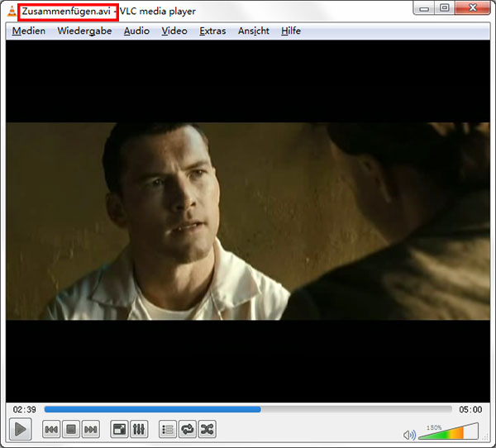Maximize the VLC window
The image size is (496, 448).
(x=445, y=8)
